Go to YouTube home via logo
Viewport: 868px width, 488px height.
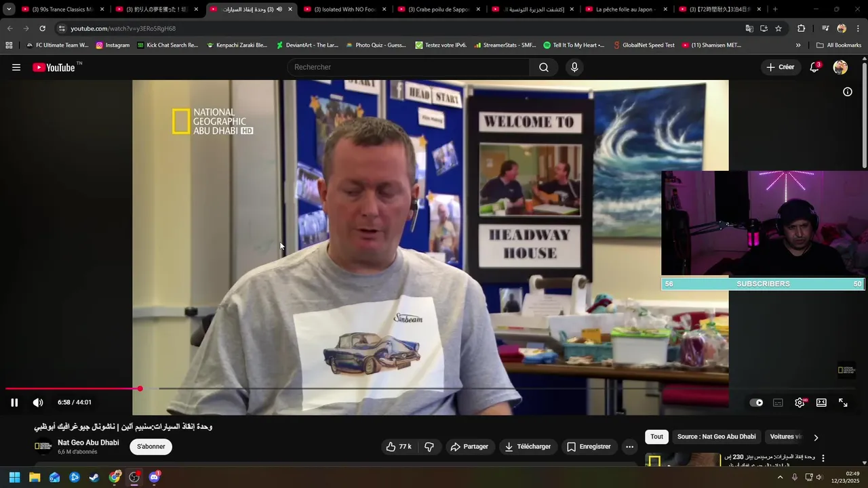coord(54,67)
